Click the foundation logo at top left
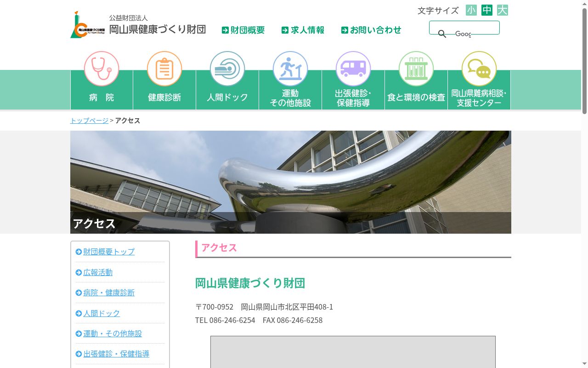The height and width of the screenshot is (368, 588). point(87,25)
